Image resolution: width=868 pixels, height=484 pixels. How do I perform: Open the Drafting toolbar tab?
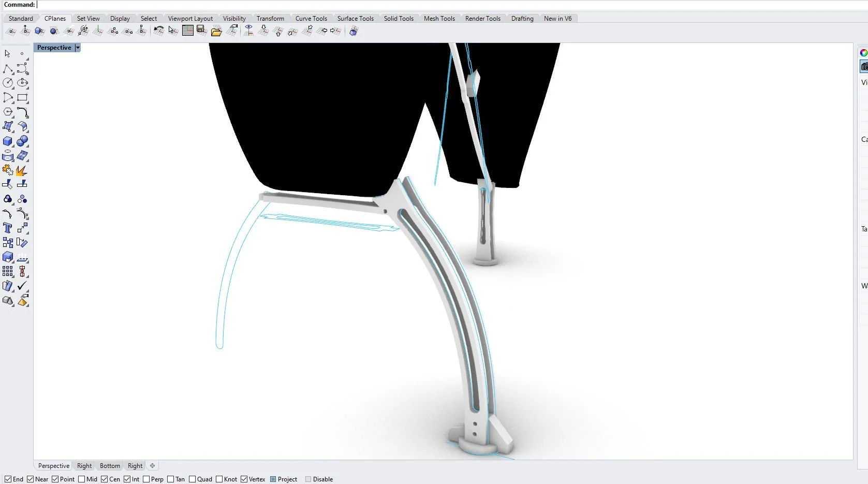coord(522,19)
